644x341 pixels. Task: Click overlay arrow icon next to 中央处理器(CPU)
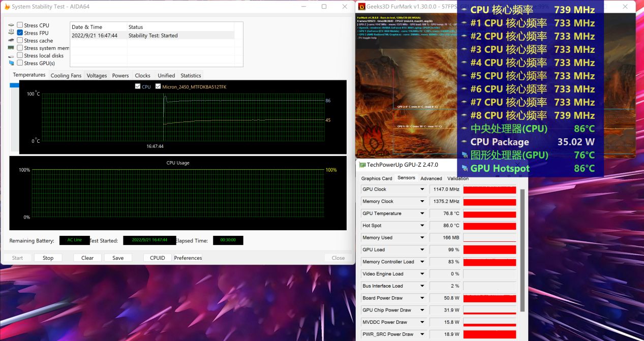point(464,129)
